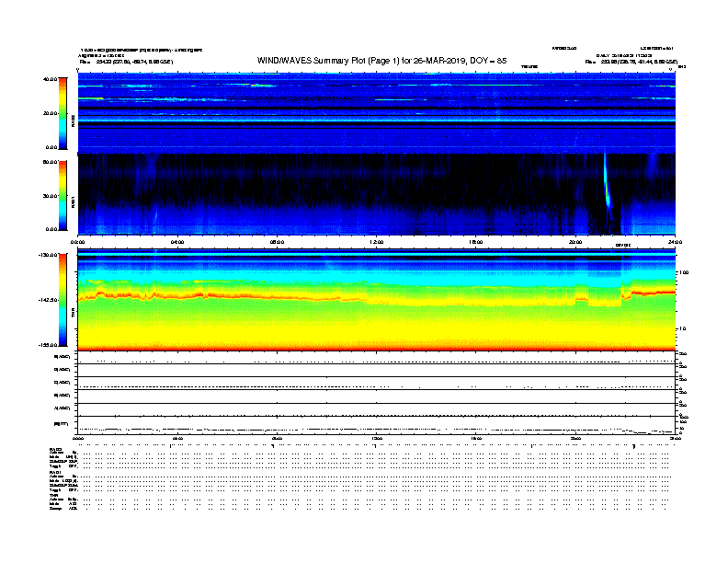Click the vertical TNR axis label beside the spectrogram
Screen dimensions: 728x563
pos(73,313)
